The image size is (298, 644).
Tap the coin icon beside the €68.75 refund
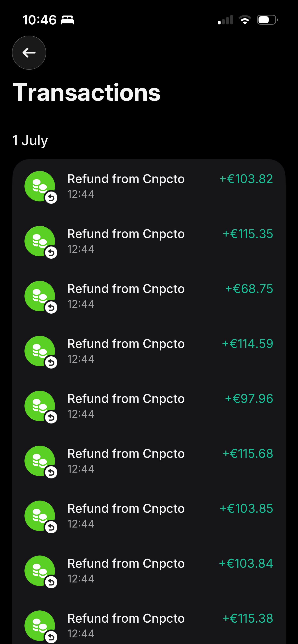(40, 296)
